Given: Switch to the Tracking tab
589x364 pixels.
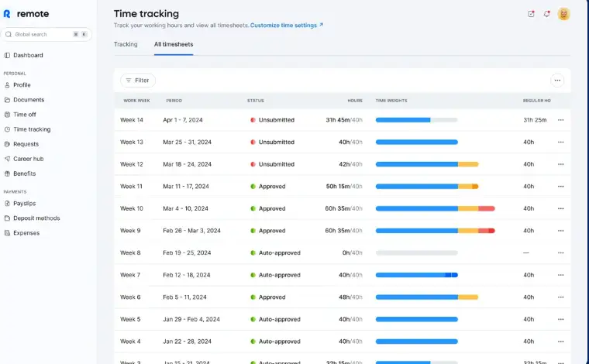Looking at the screenshot, I should pos(126,44).
